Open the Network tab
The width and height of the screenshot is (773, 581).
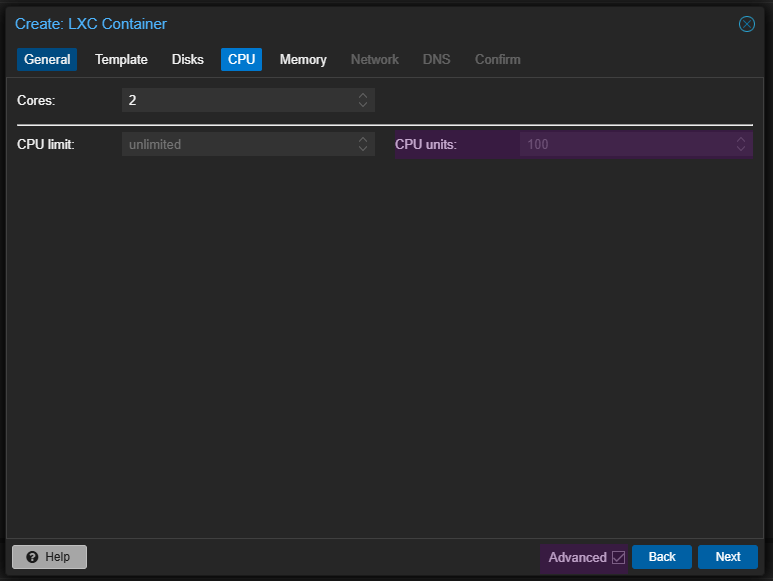click(375, 59)
